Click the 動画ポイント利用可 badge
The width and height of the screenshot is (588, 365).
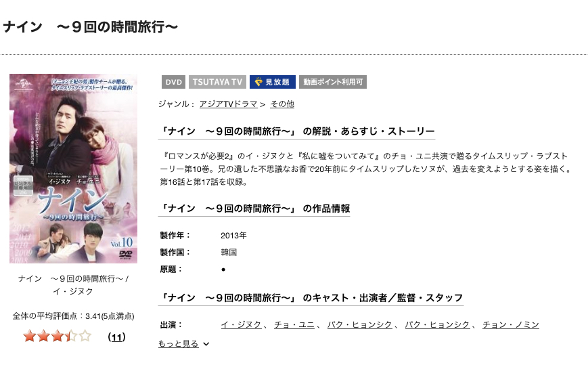(333, 82)
